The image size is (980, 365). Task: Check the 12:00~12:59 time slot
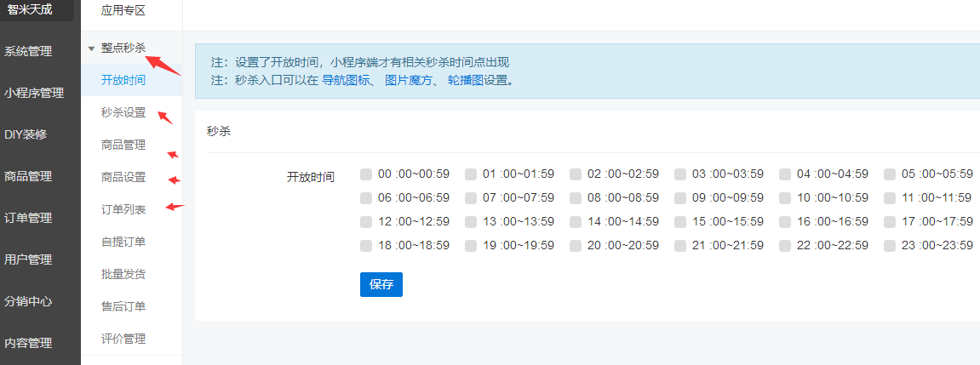(366, 222)
